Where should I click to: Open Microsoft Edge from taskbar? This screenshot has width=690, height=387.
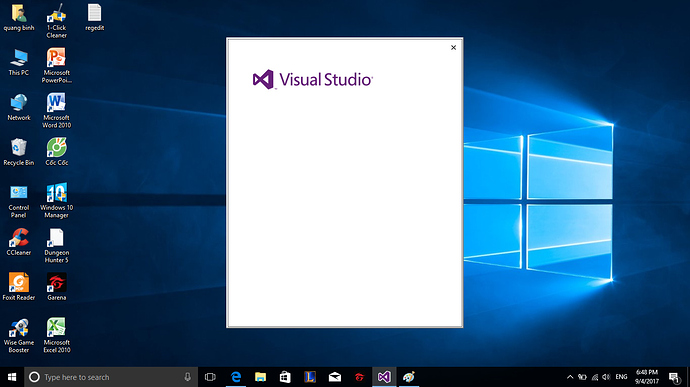(x=236, y=377)
